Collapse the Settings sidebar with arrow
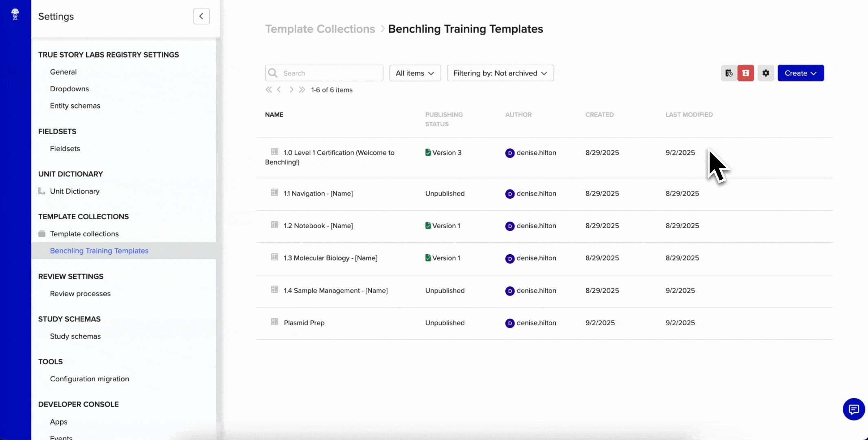This screenshot has width=868, height=440. pos(201,16)
